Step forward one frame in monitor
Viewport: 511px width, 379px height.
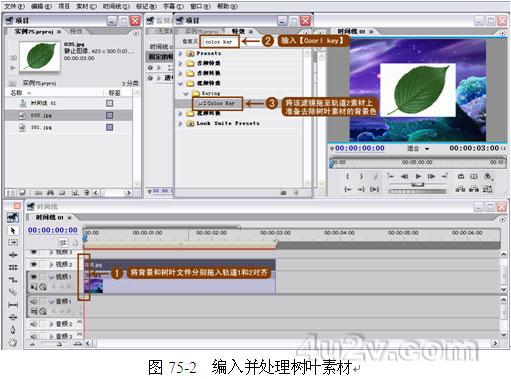pos(431,176)
